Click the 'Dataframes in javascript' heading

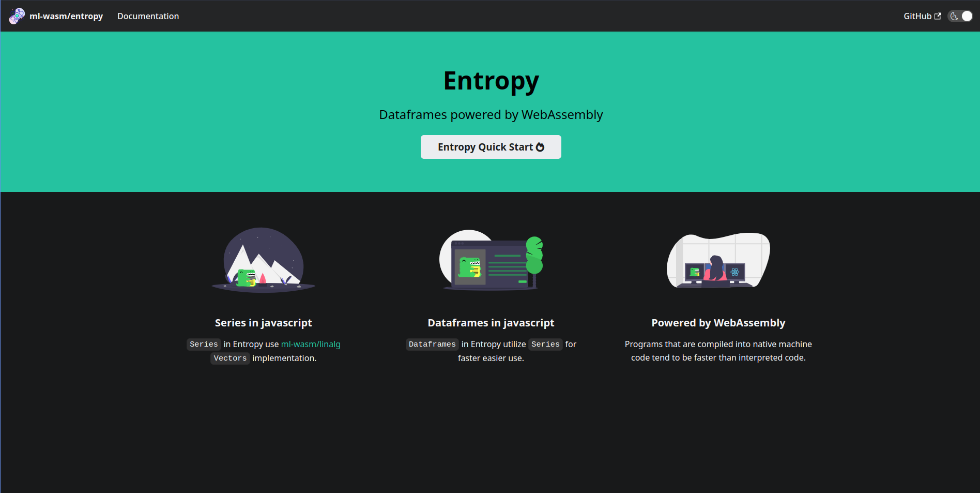[491, 323]
